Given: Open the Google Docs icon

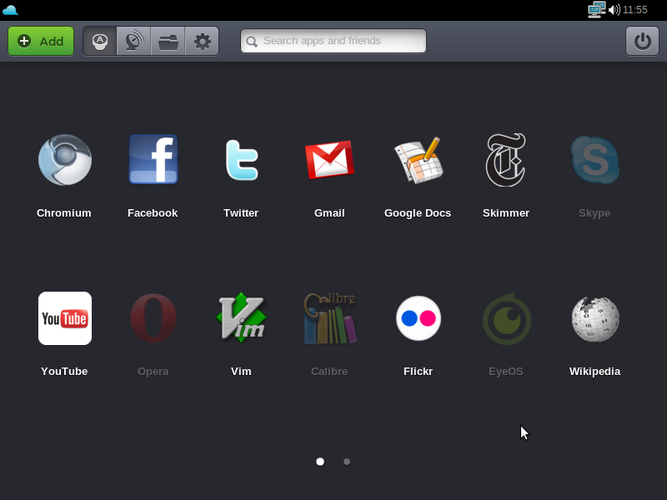Looking at the screenshot, I should (418, 160).
